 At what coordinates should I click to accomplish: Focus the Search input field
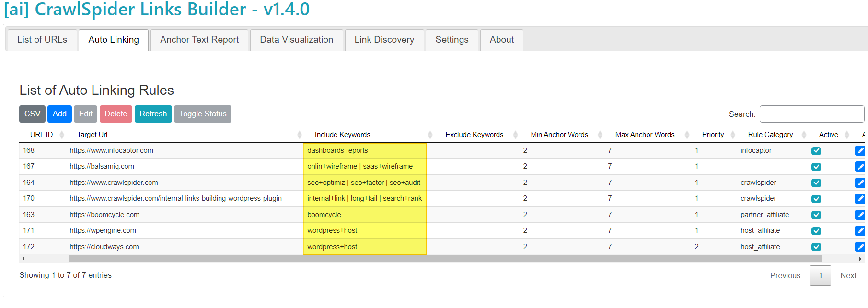(812, 114)
